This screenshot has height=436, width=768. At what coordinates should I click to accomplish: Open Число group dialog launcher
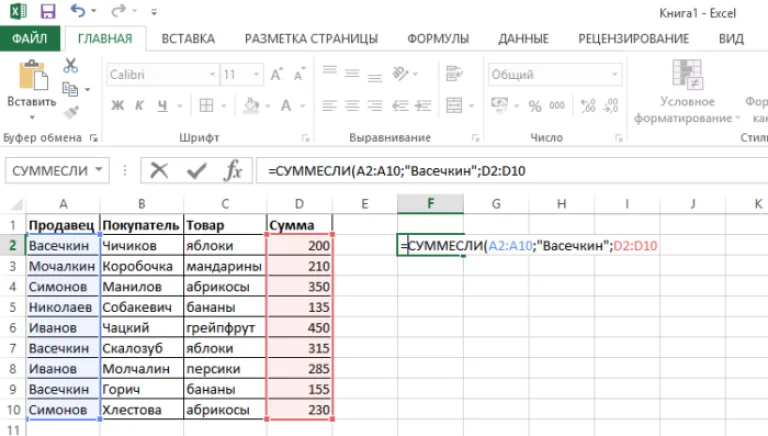point(619,138)
